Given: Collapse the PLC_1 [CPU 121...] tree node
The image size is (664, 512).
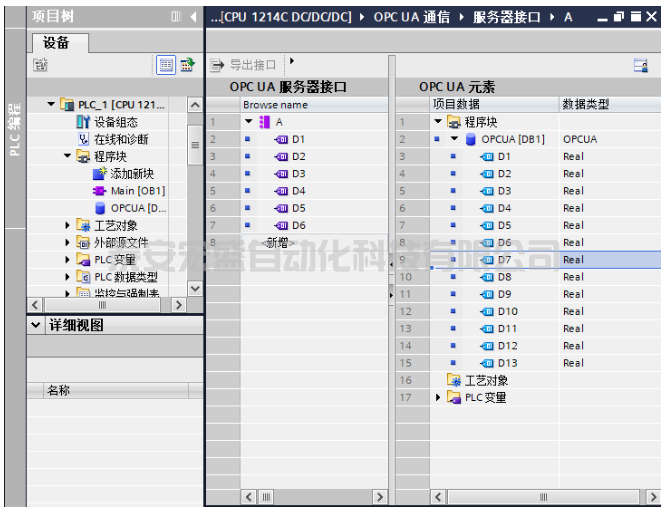Looking at the screenshot, I should [x=51, y=105].
